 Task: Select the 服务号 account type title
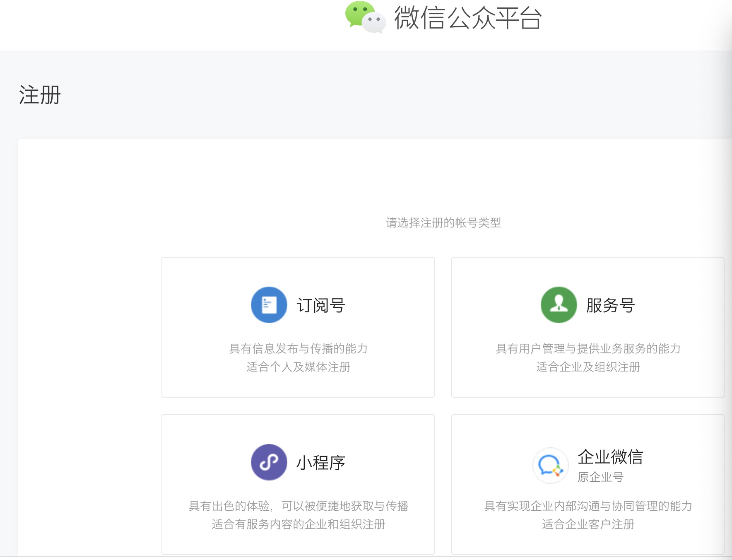[x=611, y=306]
